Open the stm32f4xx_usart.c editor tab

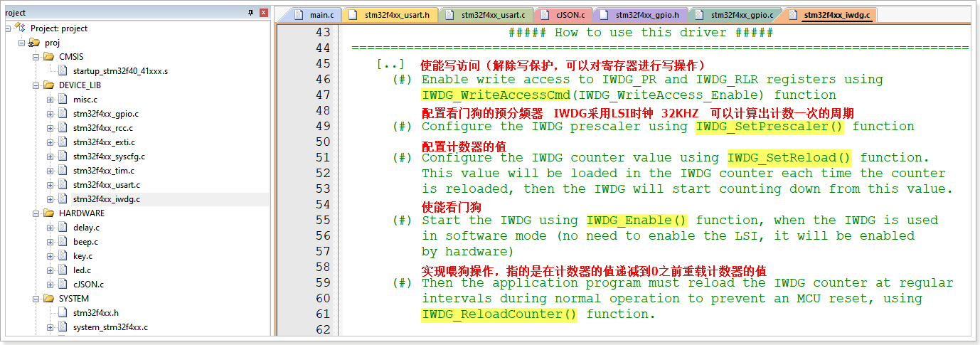(x=486, y=14)
